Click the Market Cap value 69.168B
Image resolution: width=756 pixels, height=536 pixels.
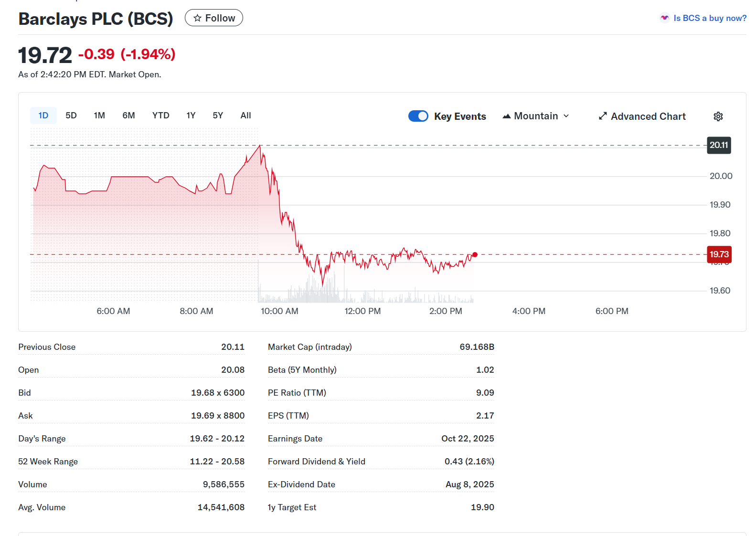pos(477,347)
